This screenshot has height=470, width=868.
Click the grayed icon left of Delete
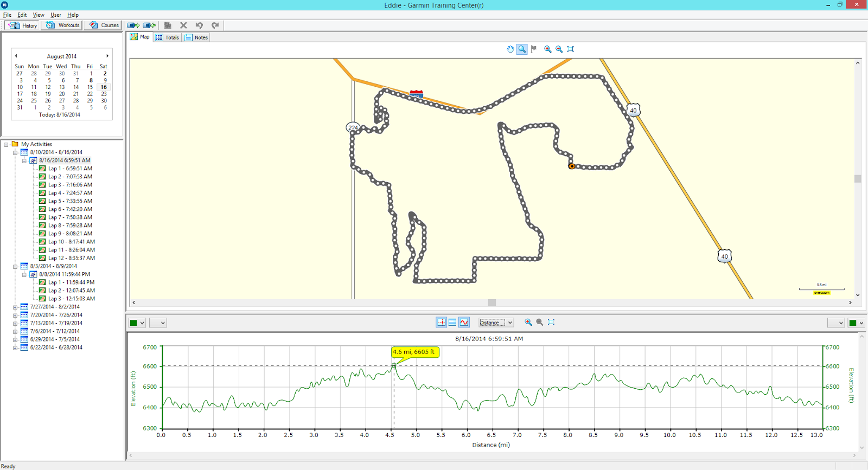(x=168, y=25)
